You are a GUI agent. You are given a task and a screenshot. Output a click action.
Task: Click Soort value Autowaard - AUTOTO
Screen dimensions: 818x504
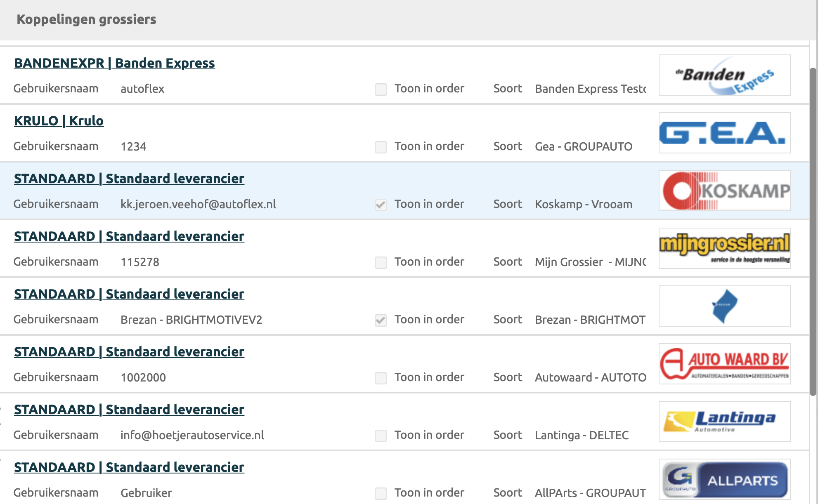[590, 377]
